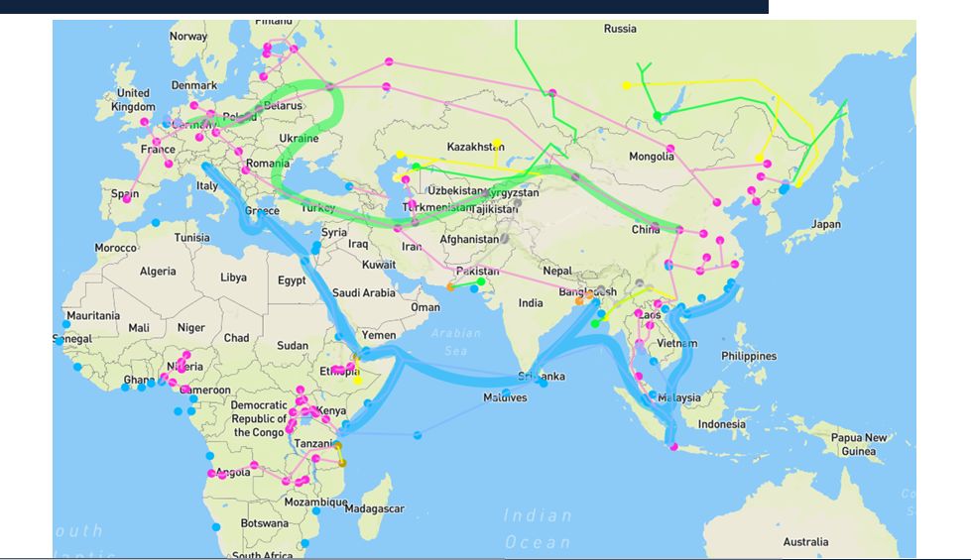The image size is (971, 560).
Task: Click the blue marker on the Mediterranean coast south of Spain
Action: coord(156,222)
